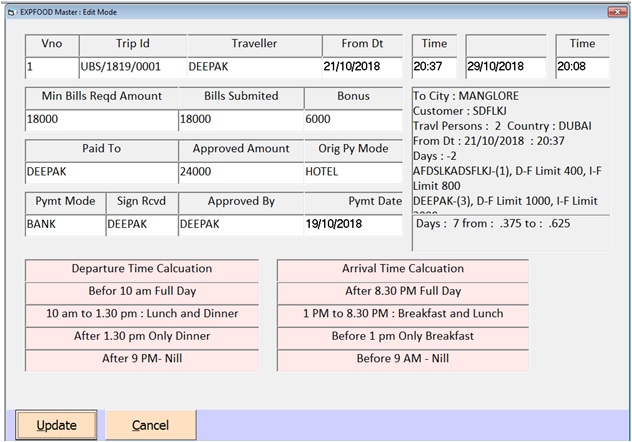
Task: Click the app icon in title bar
Action: pyautogui.click(x=11, y=12)
